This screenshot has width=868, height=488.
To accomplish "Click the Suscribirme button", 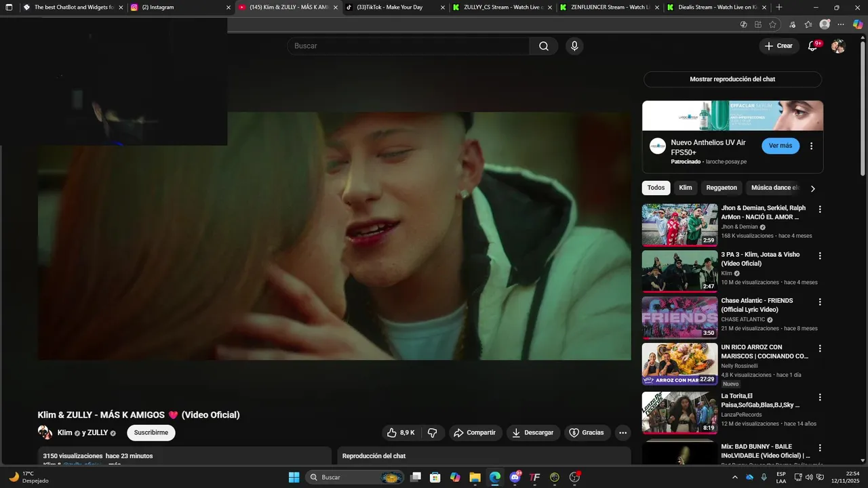I will coord(151,432).
